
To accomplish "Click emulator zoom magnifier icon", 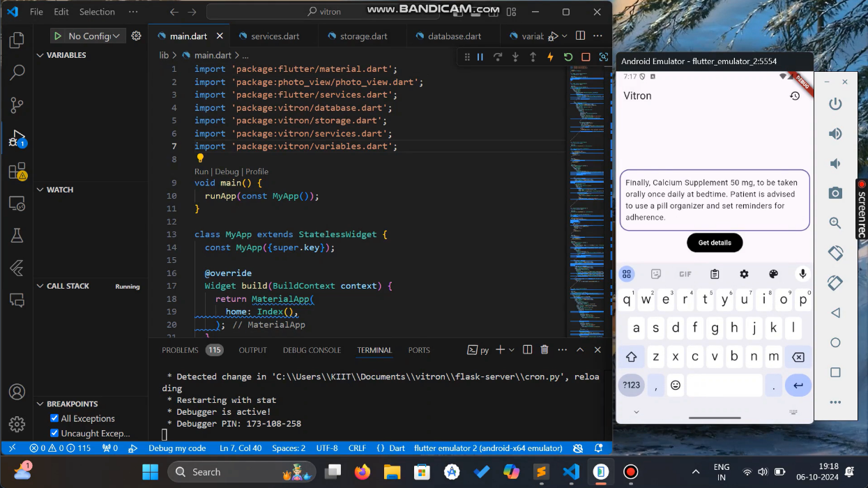I will [835, 223].
